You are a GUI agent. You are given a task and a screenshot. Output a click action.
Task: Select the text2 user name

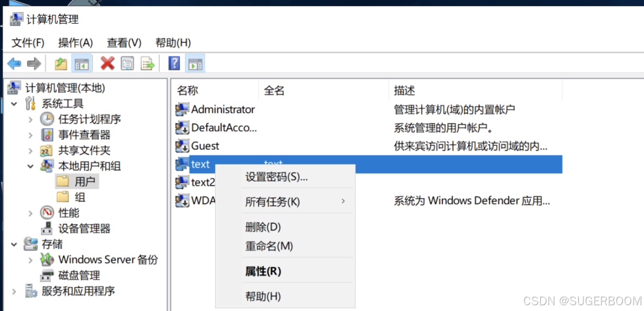[x=203, y=182]
